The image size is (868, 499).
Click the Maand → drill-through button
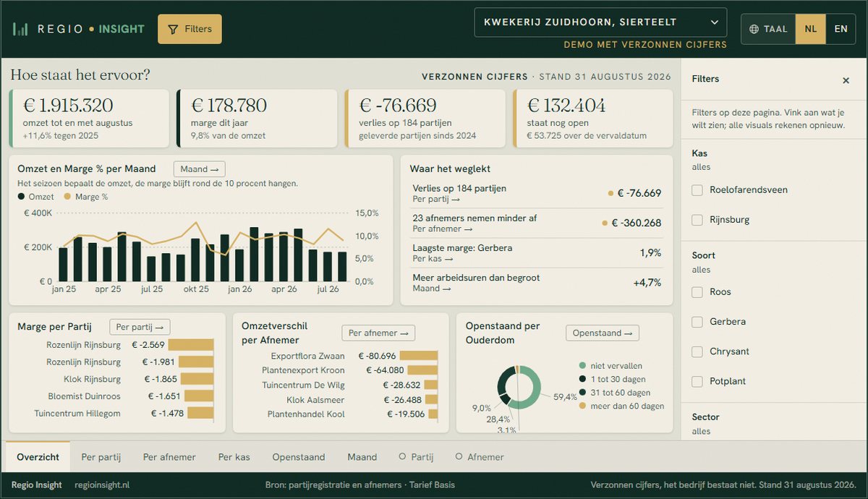coord(200,169)
